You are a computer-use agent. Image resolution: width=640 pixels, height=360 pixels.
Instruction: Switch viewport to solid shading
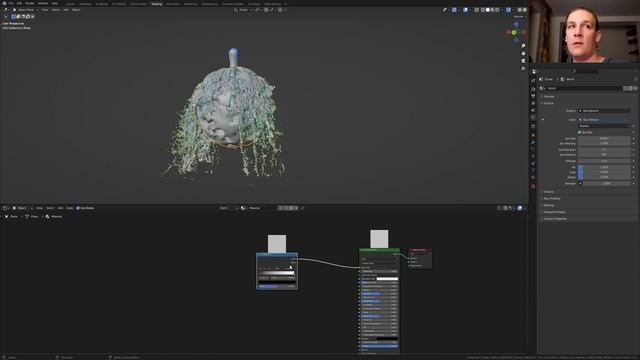point(488,10)
